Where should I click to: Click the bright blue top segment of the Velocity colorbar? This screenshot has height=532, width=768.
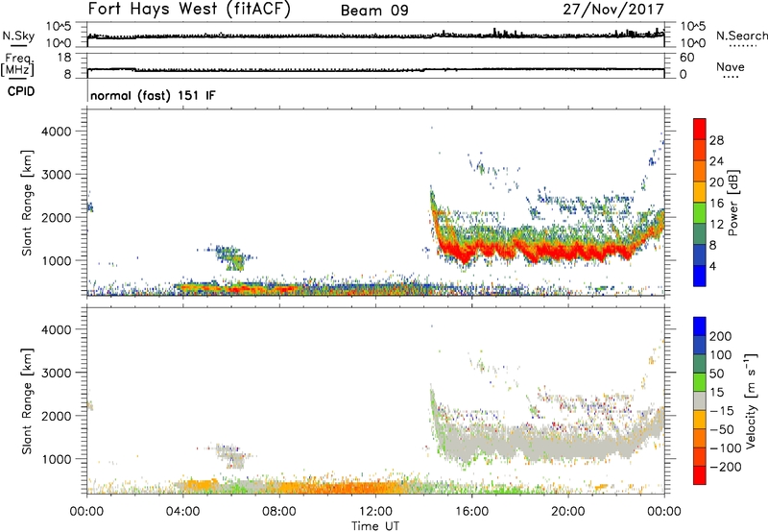point(700,326)
